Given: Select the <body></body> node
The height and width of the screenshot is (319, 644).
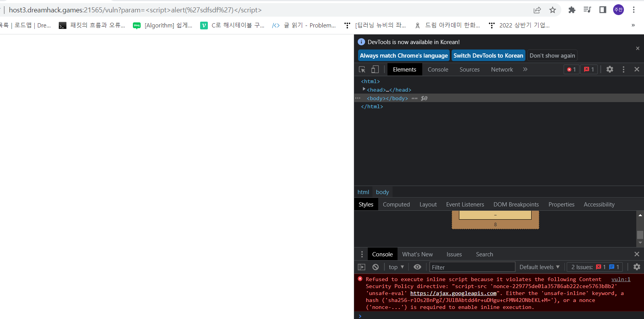Looking at the screenshot, I should coord(387,98).
